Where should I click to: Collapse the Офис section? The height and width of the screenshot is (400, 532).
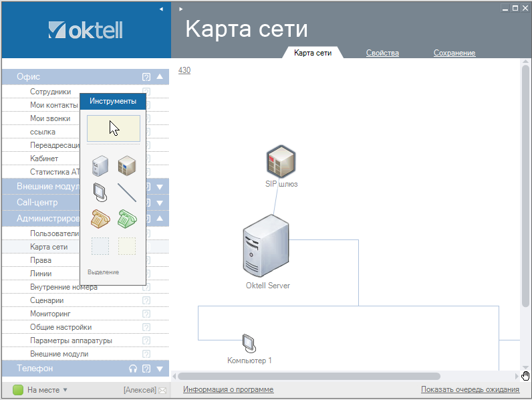[x=160, y=77]
